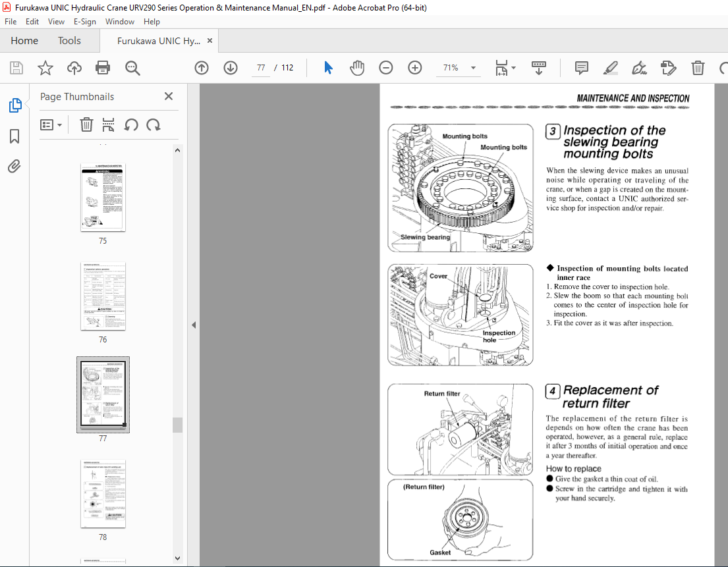Viewport: 728px width, 567px height.
Task: Turn on scrolling mode with the keyboard arrow icon
Action: [538, 68]
